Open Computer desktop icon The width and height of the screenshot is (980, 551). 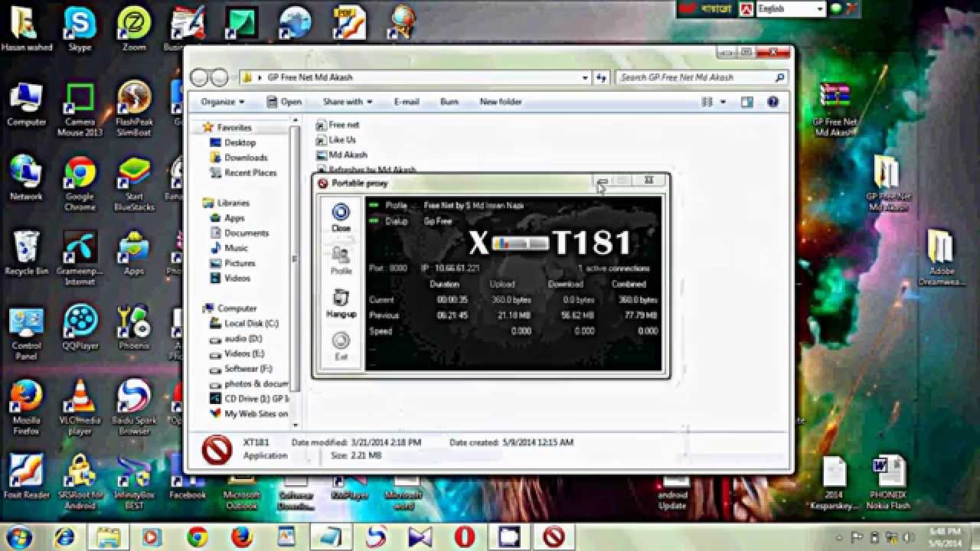(26, 104)
